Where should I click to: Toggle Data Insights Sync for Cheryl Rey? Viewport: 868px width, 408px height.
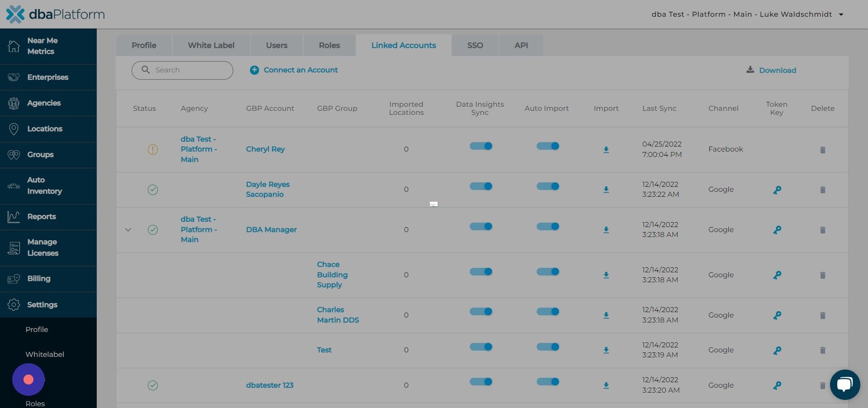pyautogui.click(x=481, y=146)
